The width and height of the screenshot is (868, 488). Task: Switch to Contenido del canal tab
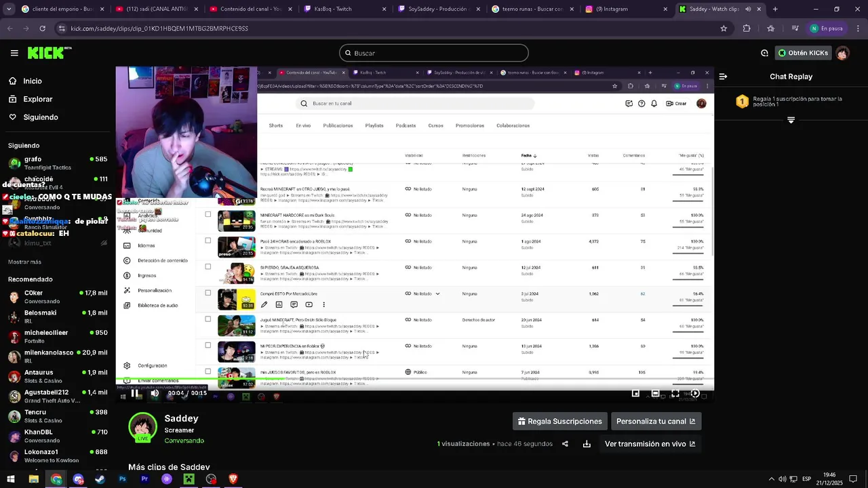[x=250, y=9]
